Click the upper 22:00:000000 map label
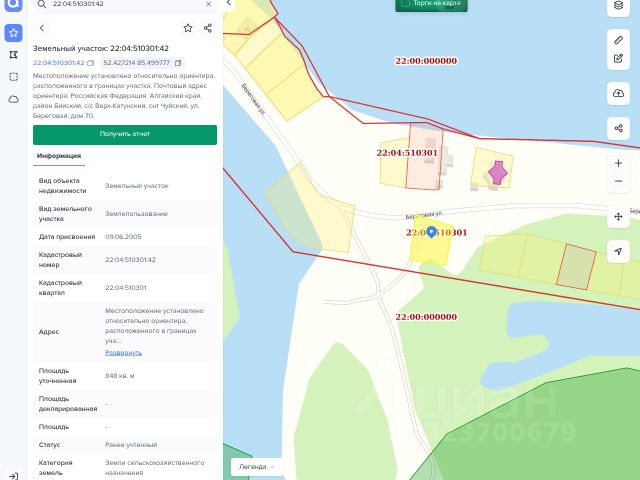 click(x=426, y=61)
